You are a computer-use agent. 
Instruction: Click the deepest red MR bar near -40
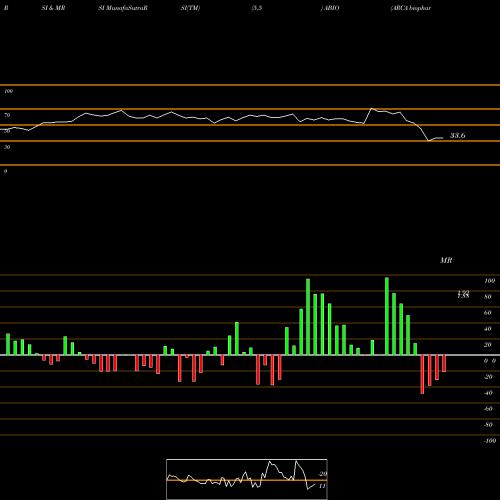point(422,374)
